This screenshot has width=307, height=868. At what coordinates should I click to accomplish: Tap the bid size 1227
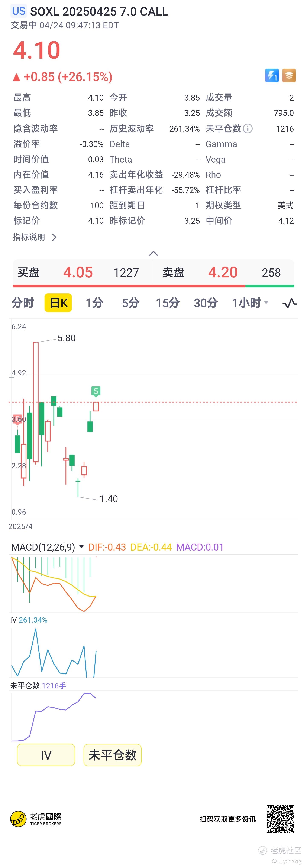point(126,272)
